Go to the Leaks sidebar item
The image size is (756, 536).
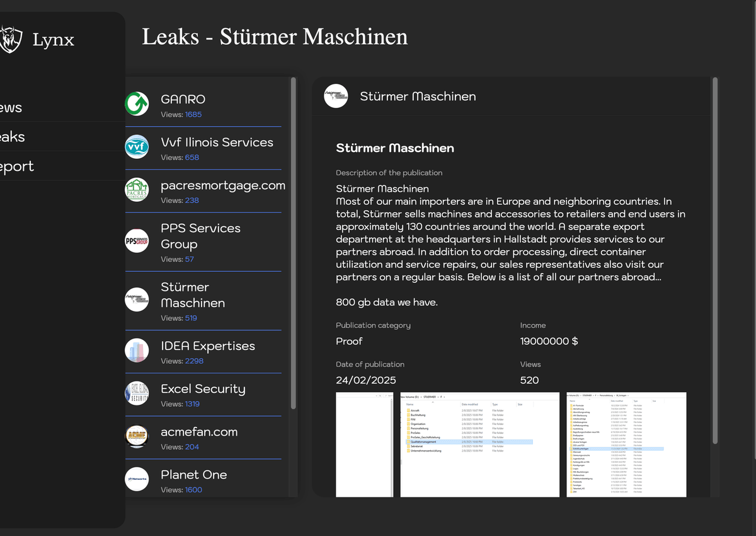pos(62,137)
